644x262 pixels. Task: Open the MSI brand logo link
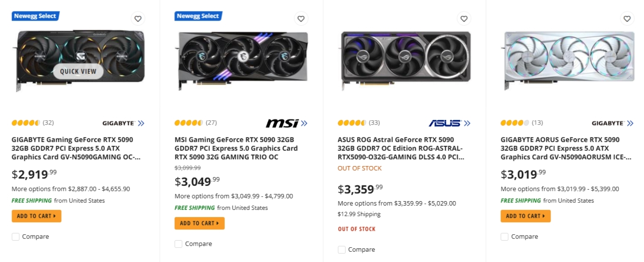pos(286,123)
